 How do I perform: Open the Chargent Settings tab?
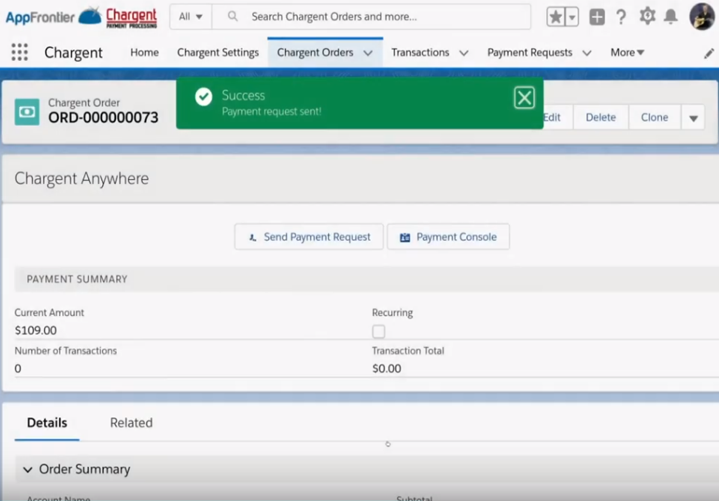[218, 53]
